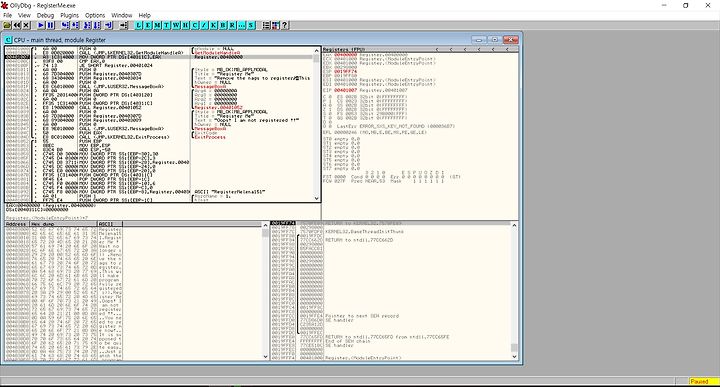Screen dimensions: 720x387
Task: Select the red EIP value 00401007
Action: [x=345, y=90]
